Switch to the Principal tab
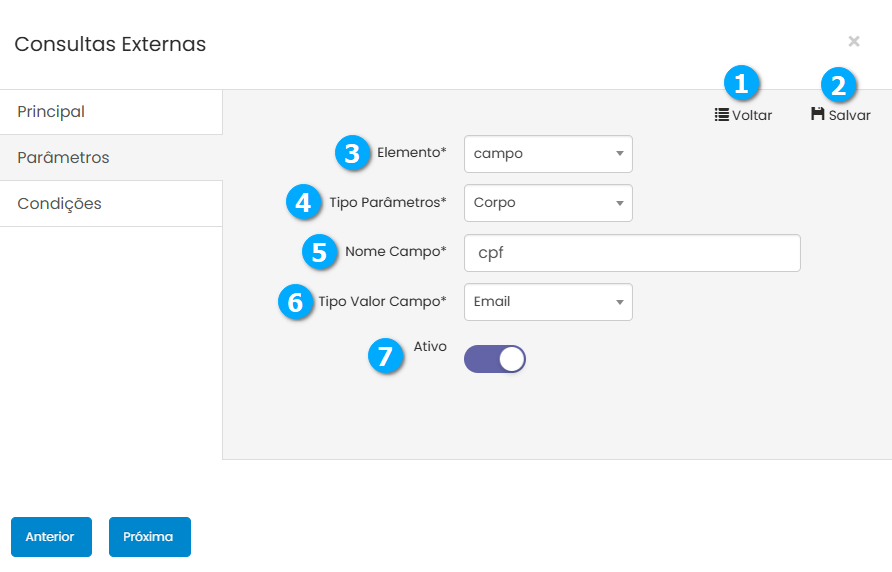 (x=111, y=112)
